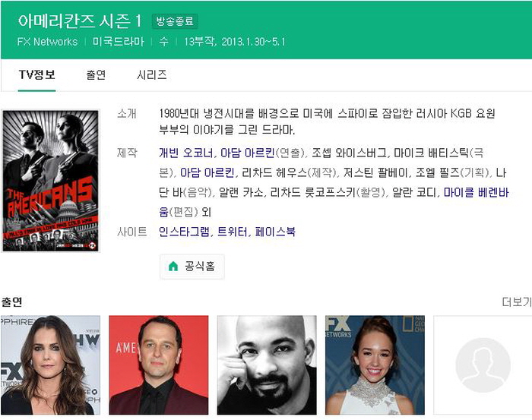Switch to the 시리즈 tab

click(x=152, y=74)
